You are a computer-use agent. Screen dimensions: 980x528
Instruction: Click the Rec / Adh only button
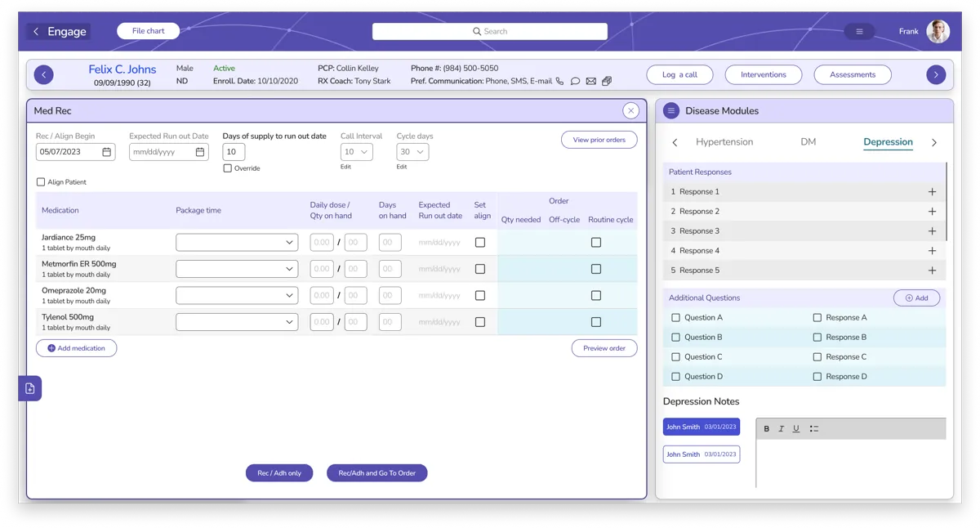(279, 473)
